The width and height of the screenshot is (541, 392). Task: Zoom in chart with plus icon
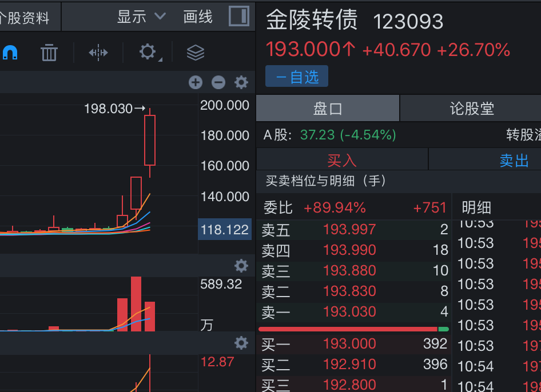point(196,83)
